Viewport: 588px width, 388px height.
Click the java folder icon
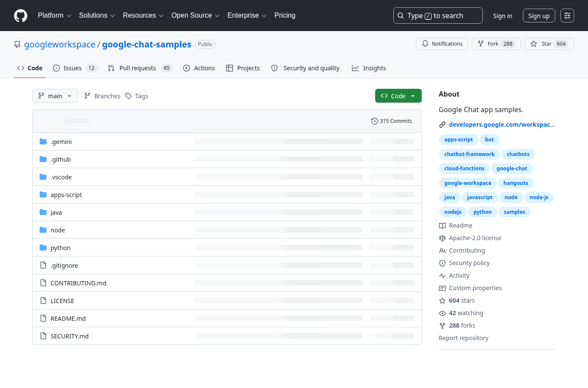click(x=43, y=212)
